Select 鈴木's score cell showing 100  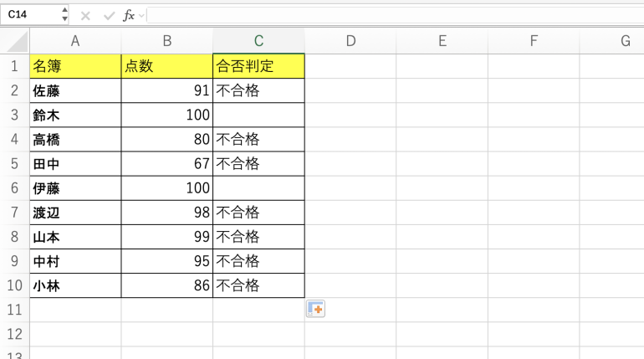coord(167,115)
